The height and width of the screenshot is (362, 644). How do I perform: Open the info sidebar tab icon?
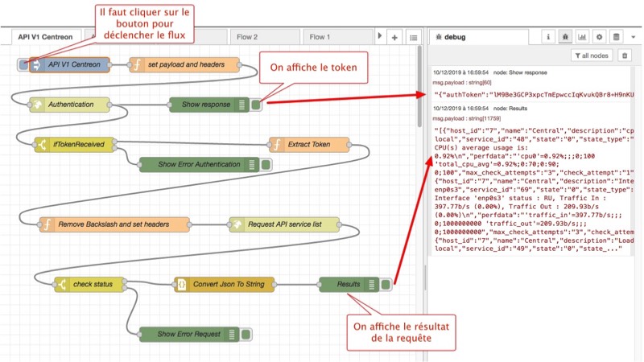click(x=549, y=37)
